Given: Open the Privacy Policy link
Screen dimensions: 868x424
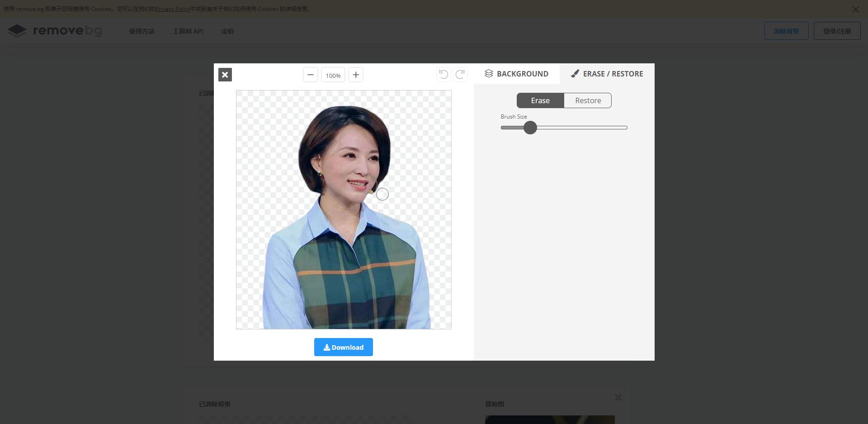Looking at the screenshot, I should tap(173, 9).
